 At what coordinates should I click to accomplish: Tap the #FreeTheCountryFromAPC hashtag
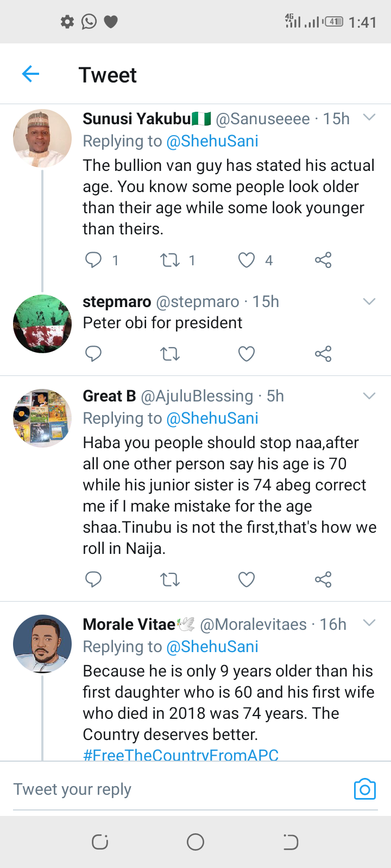click(181, 755)
